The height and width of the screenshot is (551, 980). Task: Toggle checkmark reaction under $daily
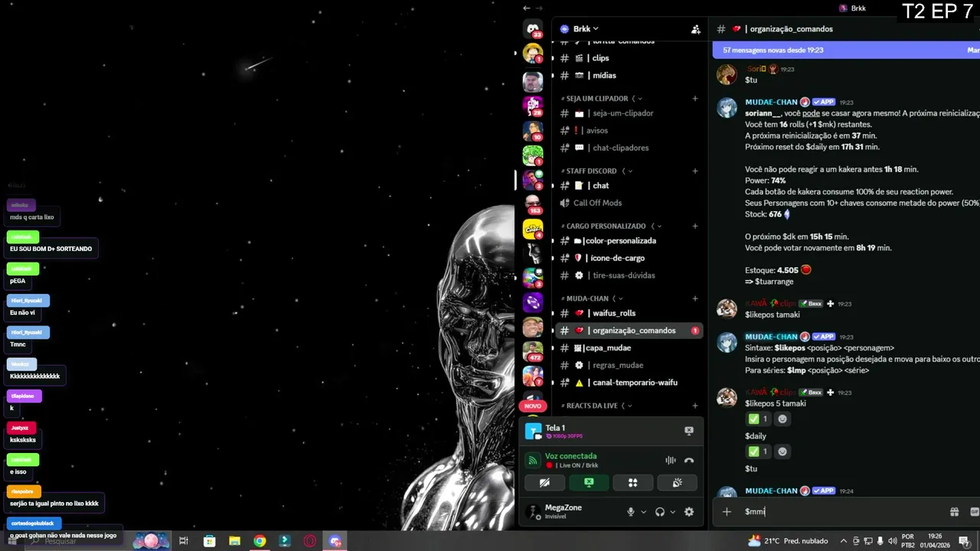coord(758,452)
